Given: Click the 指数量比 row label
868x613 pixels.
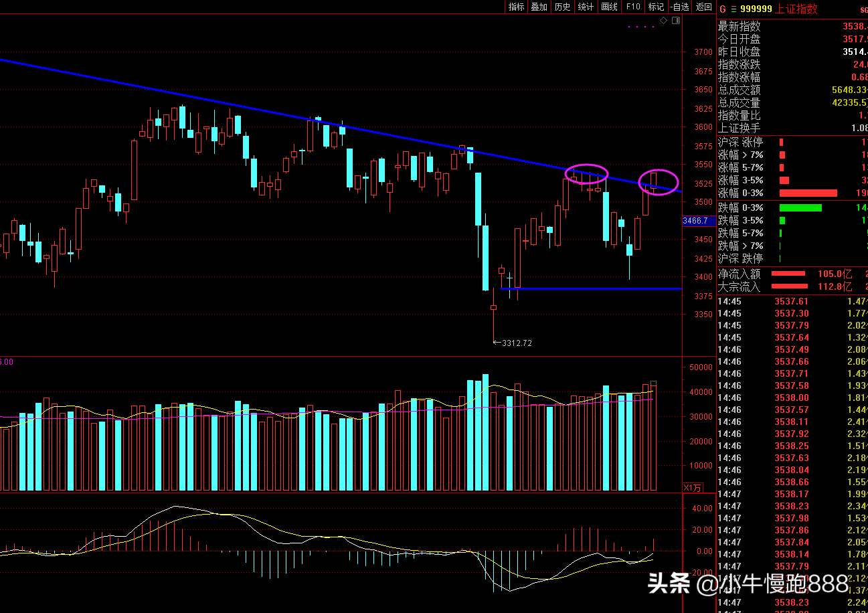Looking at the screenshot, I should pos(740,116).
